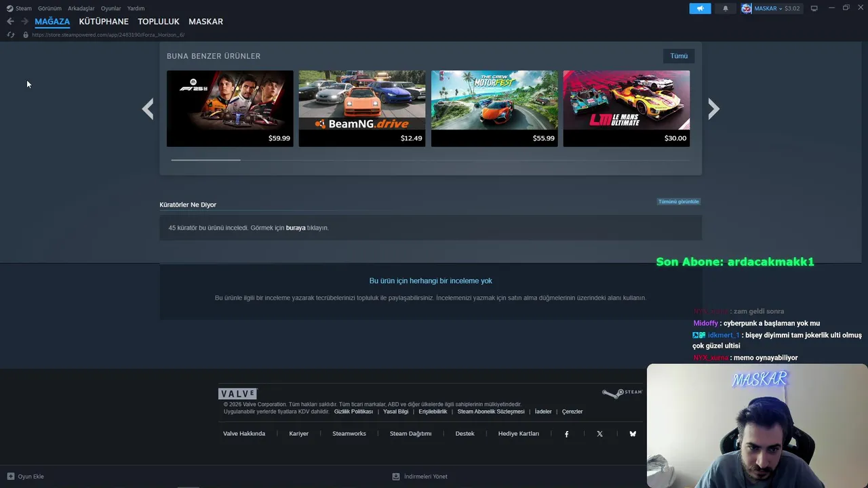Click the Tümünü görüntüle curator button
Image resolution: width=868 pixels, height=488 pixels.
click(x=679, y=201)
